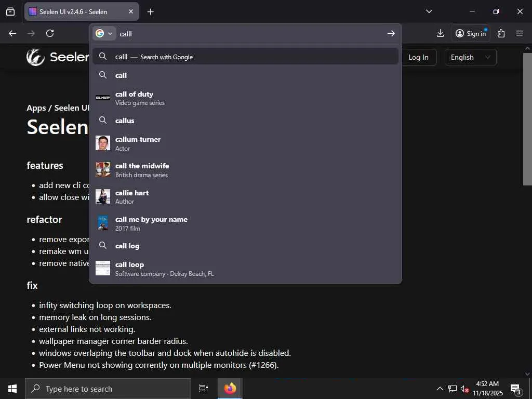The width and height of the screenshot is (532, 399).
Task: Click Callum Turner's photo thumbnail
Action: 103,143
